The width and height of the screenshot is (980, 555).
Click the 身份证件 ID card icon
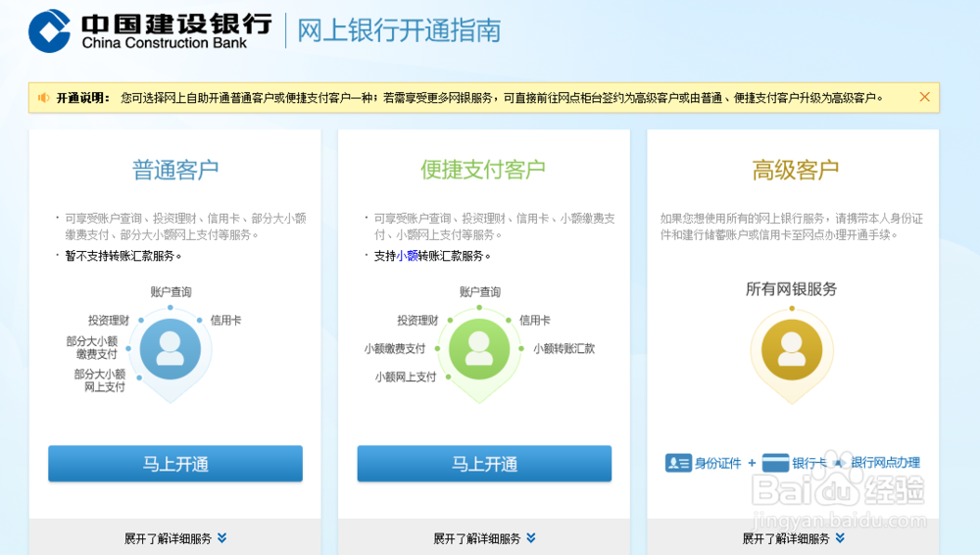(678, 463)
